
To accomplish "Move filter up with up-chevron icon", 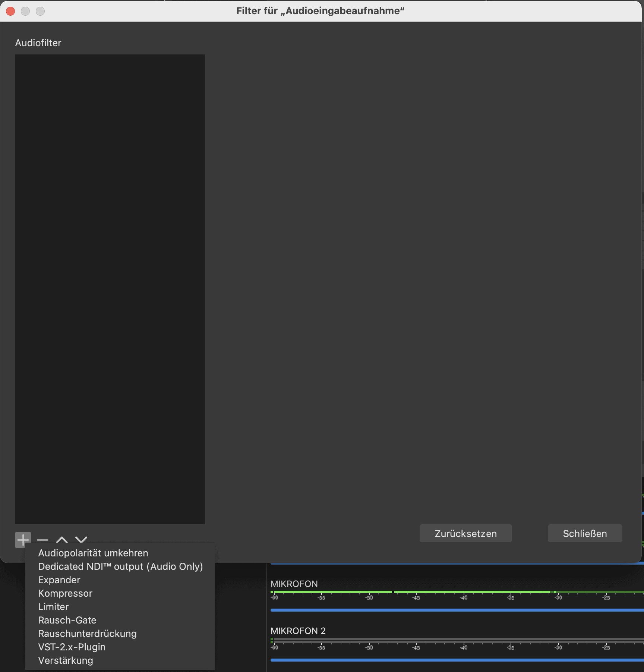I will [62, 540].
